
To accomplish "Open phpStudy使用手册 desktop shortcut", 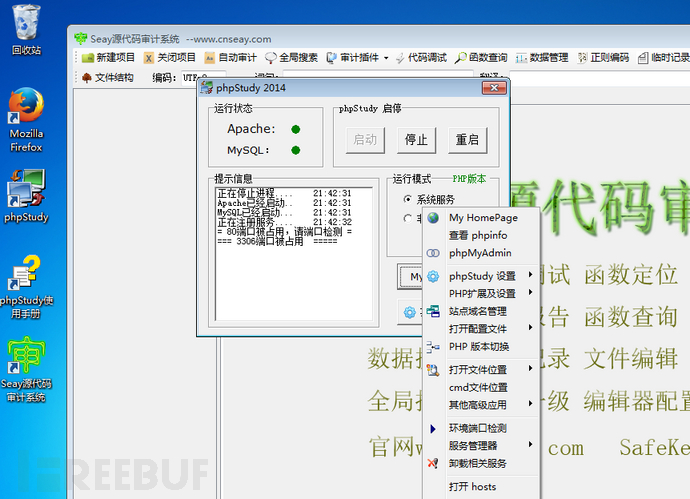I will pyautogui.click(x=26, y=287).
